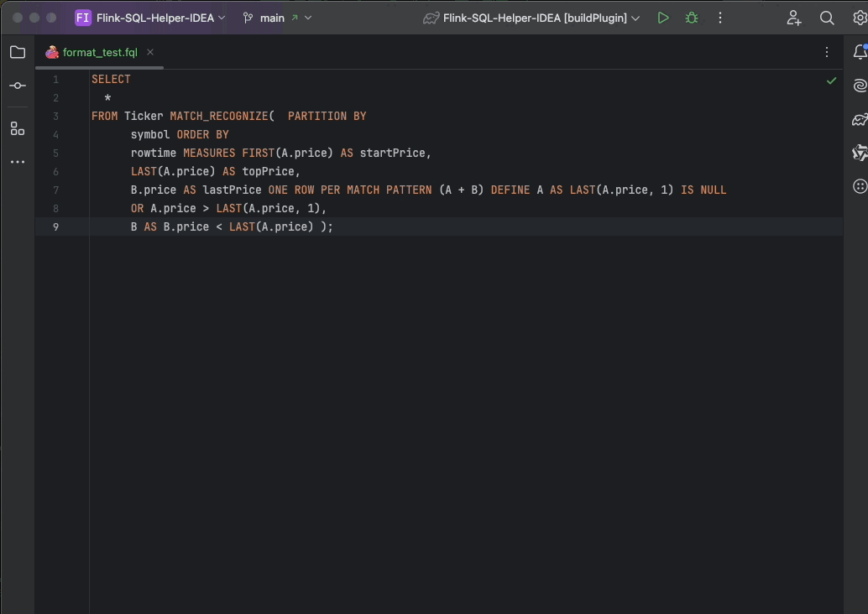Open the Structure tool window
The width and height of the screenshot is (868, 614).
18,128
